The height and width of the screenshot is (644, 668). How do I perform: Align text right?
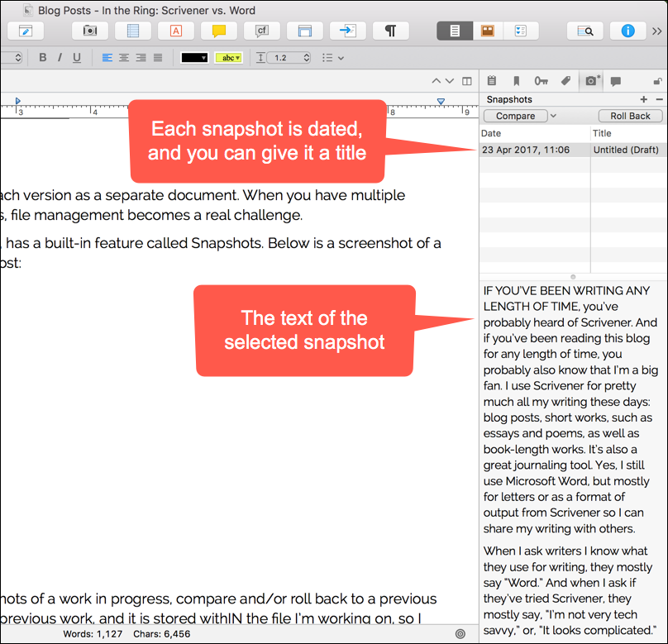tap(141, 58)
